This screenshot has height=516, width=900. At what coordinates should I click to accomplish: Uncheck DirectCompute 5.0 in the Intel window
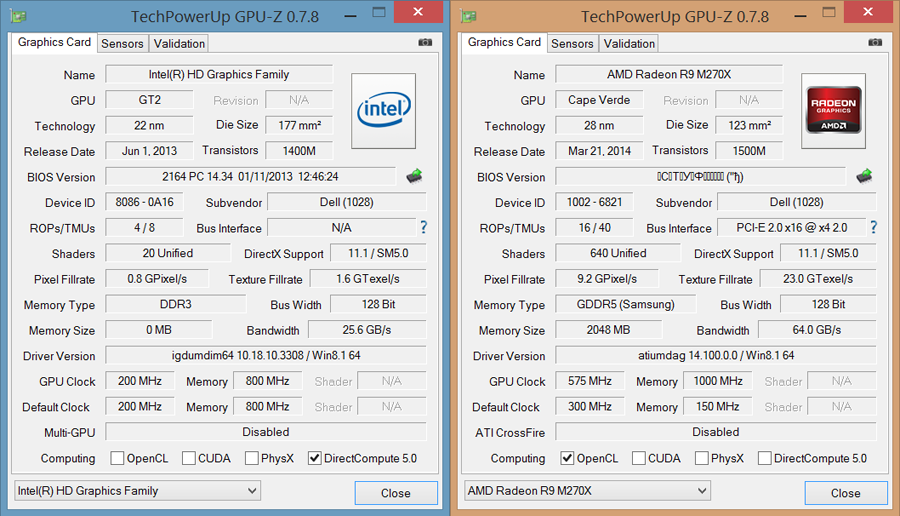coord(315,459)
